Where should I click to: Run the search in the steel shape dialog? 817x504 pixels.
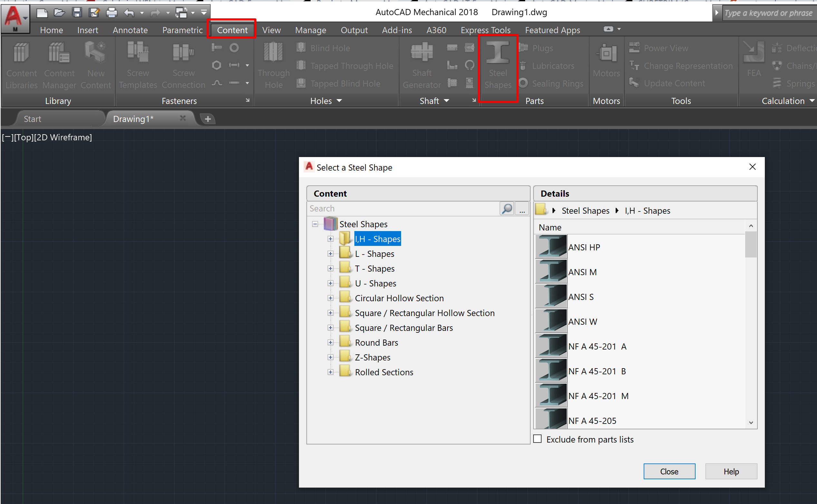coord(506,208)
